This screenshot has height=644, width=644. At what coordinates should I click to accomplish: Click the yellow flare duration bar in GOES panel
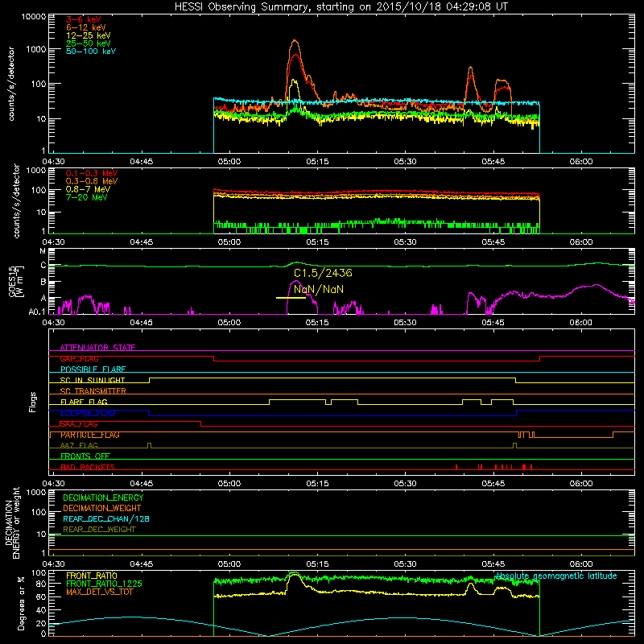[x=291, y=298]
